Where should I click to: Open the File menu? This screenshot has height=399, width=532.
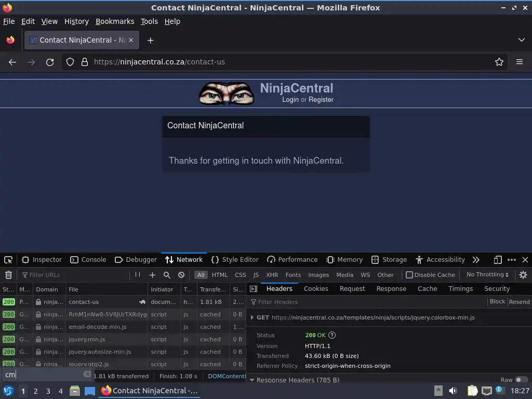click(9, 21)
